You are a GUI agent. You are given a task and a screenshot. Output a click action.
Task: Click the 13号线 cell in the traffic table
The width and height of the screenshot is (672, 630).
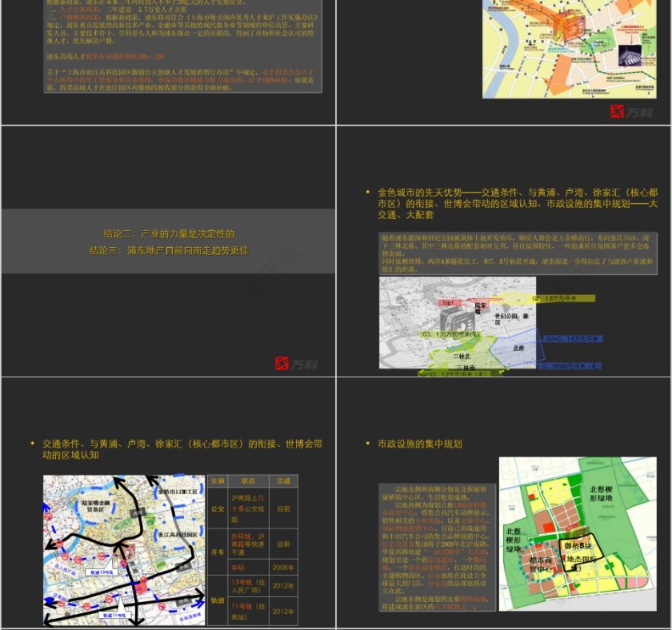coord(249,587)
